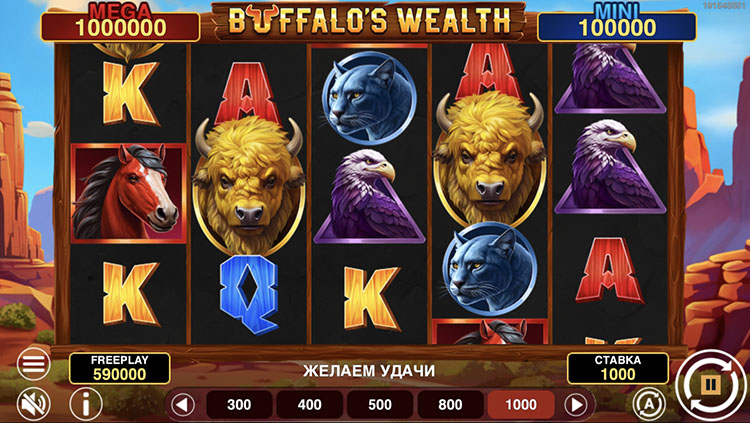The image size is (750, 423).
Task: Open the Ставка bet display
Action: (x=618, y=368)
